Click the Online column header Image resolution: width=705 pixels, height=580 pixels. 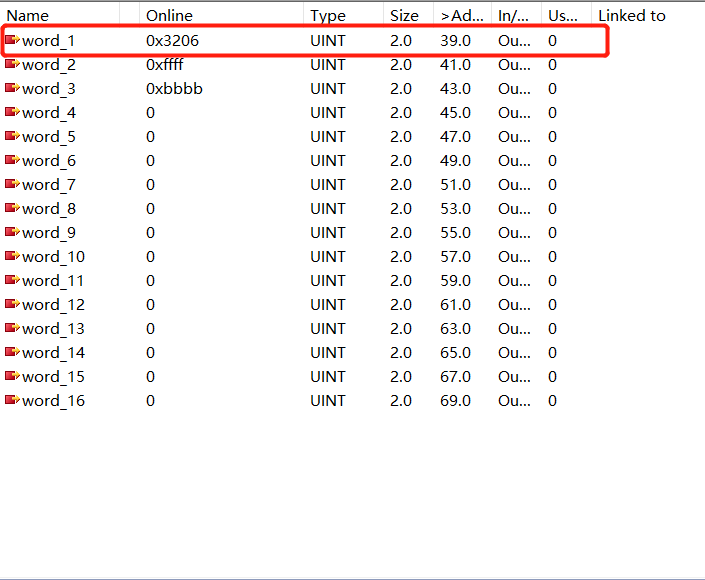(x=170, y=16)
